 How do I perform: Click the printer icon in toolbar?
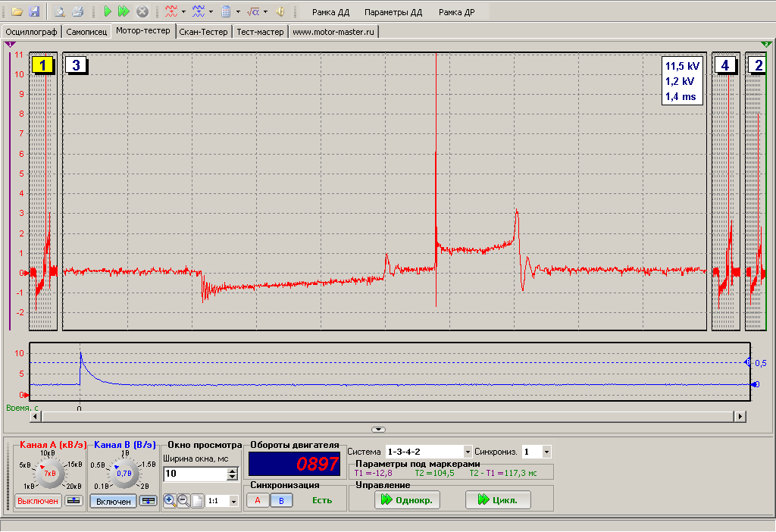(77, 11)
